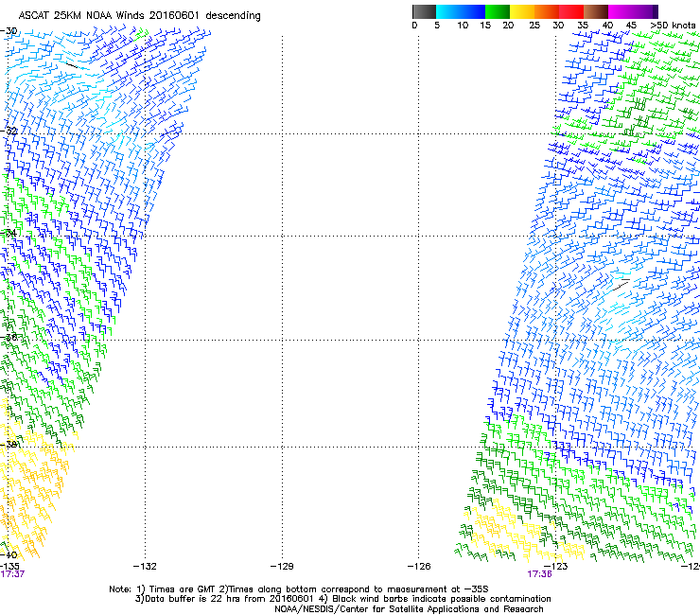Select the green 15-20 knots legend swatch
This screenshot has height=615, width=700.
(x=498, y=11)
